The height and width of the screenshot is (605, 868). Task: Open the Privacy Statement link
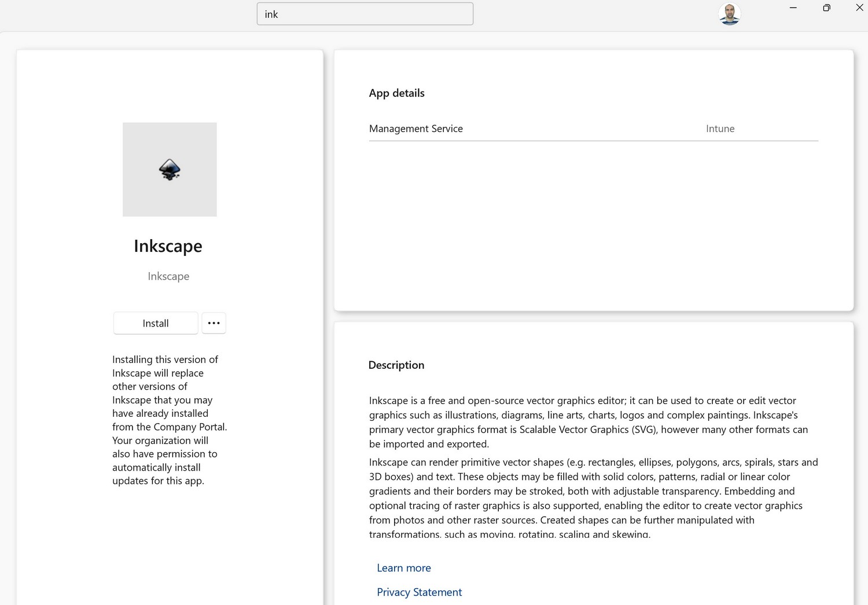[420, 592]
